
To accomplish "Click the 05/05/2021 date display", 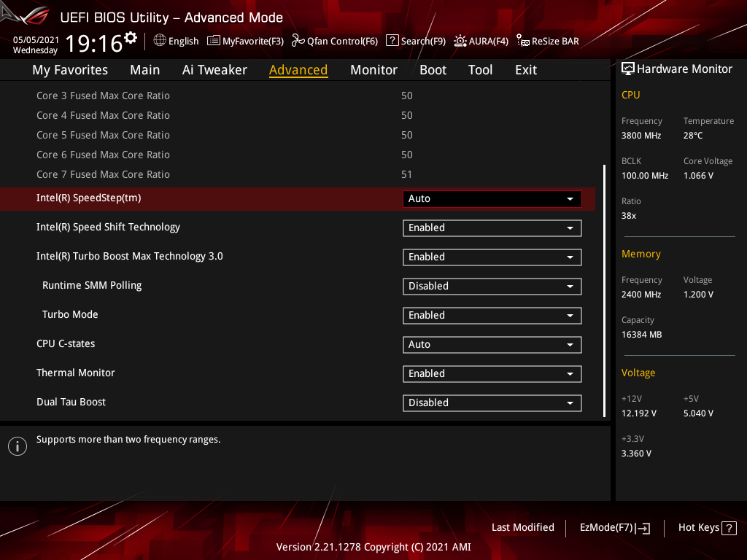I will point(36,40).
